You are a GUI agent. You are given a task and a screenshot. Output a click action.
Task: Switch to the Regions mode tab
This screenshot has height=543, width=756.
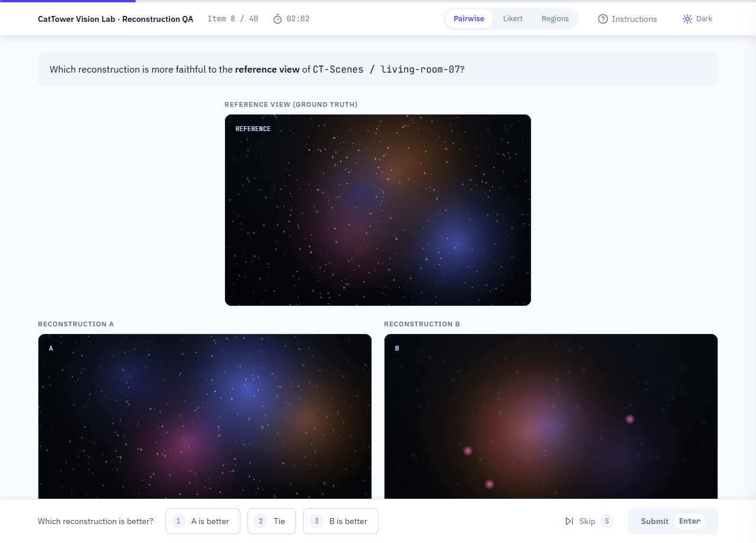click(x=555, y=19)
